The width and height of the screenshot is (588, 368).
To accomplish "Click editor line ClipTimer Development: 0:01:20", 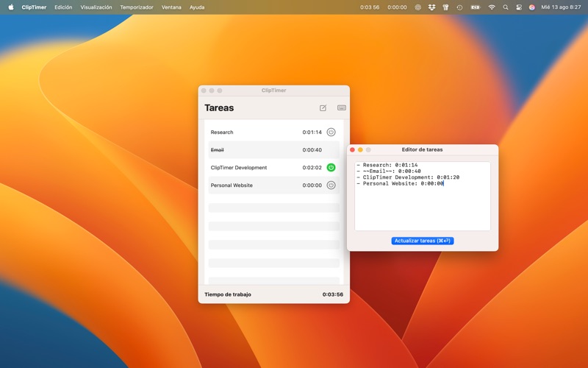I will click(408, 177).
